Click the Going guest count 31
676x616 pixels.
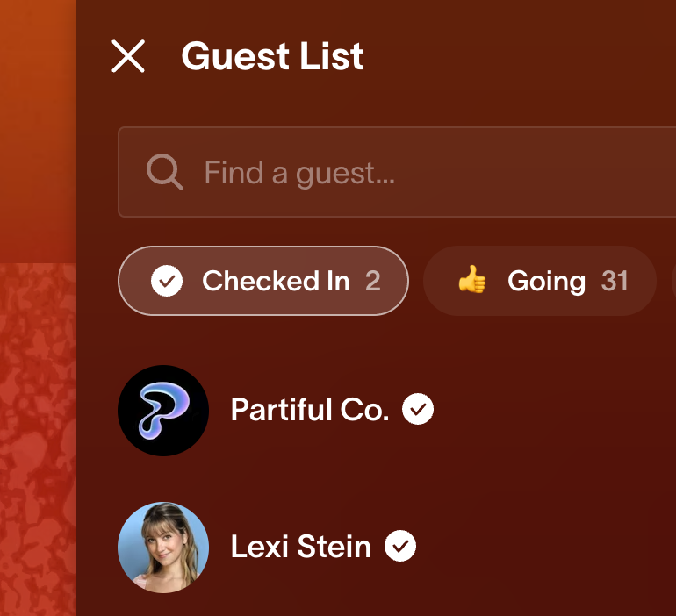click(615, 281)
